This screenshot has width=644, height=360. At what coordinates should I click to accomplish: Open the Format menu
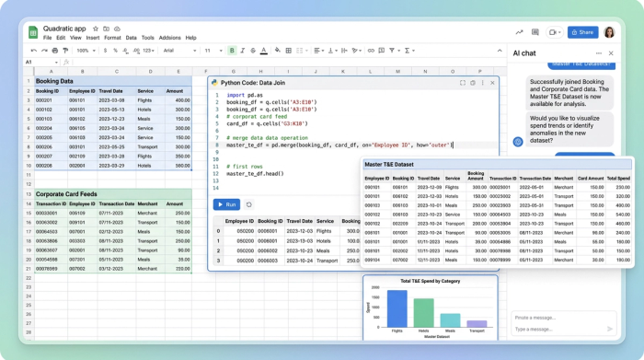[112, 38]
